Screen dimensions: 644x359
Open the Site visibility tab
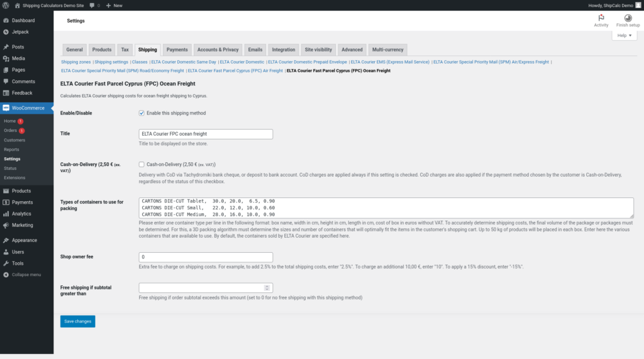tap(318, 50)
